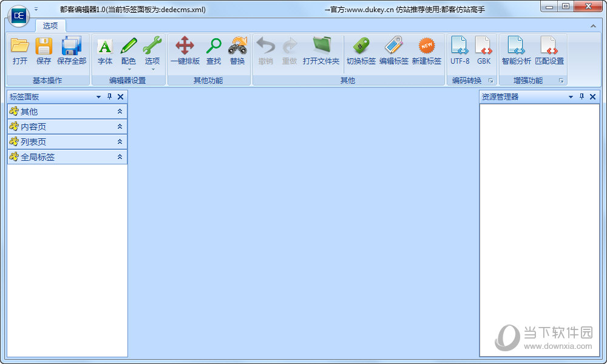
Task: Pin the 资源管理器 panel
Action: click(x=582, y=96)
